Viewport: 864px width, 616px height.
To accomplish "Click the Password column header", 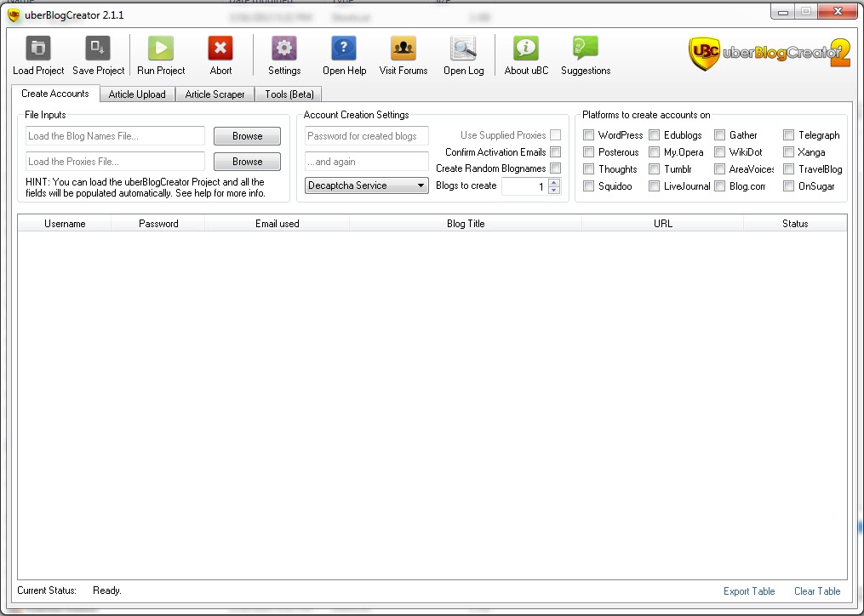I will pyautogui.click(x=158, y=224).
